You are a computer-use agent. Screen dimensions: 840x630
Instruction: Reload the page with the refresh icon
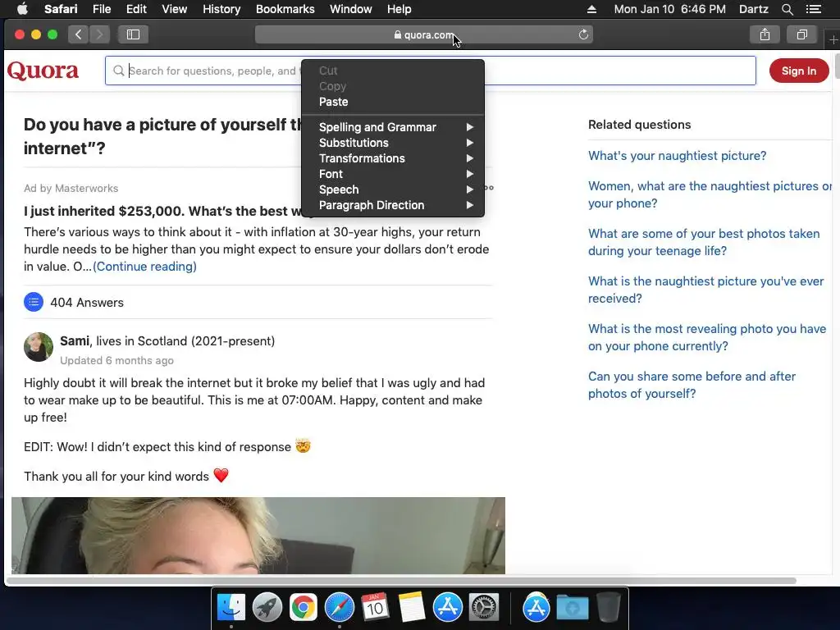point(583,34)
